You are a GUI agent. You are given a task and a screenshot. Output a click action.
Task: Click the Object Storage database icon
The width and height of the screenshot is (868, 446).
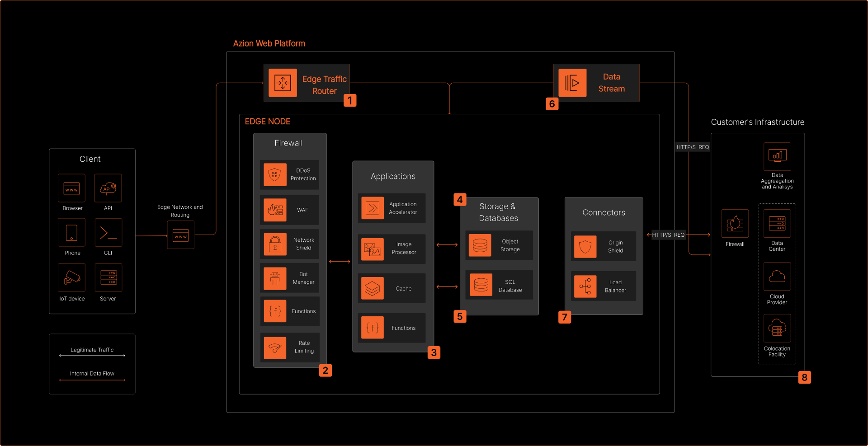[480, 245]
